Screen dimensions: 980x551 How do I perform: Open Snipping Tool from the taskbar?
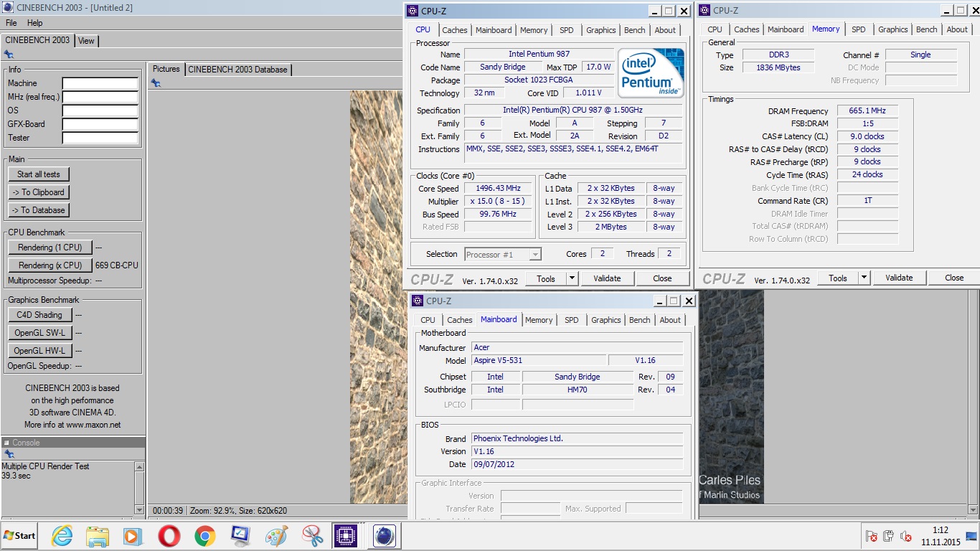[x=312, y=536]
